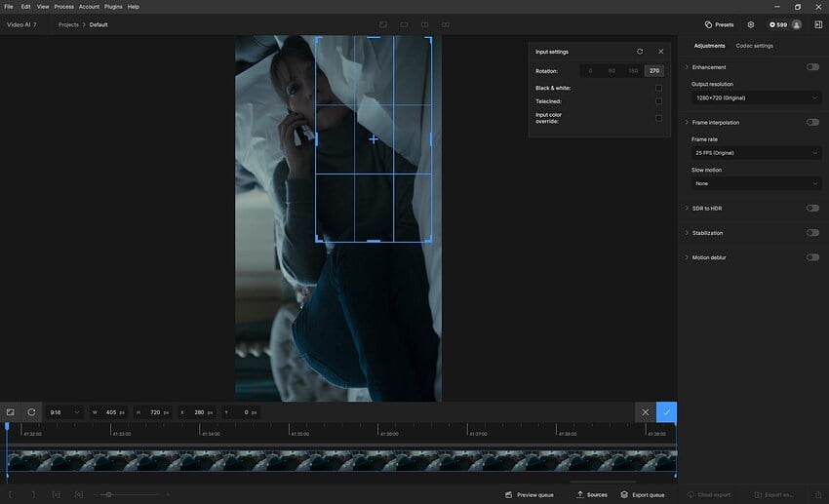Screen dimensions: 829x504
Task: Open the Process menu
Action: (63, 7)
